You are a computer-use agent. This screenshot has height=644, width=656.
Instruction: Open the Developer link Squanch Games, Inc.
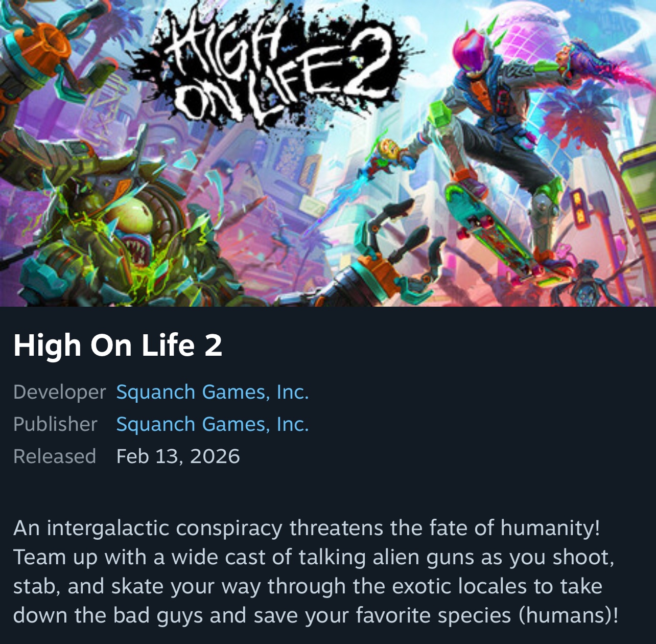[x=213, y=392]
